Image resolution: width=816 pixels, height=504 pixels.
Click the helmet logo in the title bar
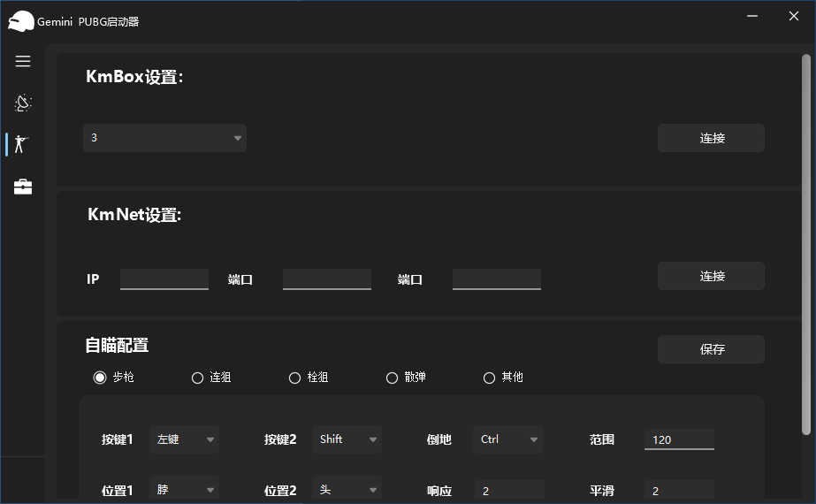(20, 21)
